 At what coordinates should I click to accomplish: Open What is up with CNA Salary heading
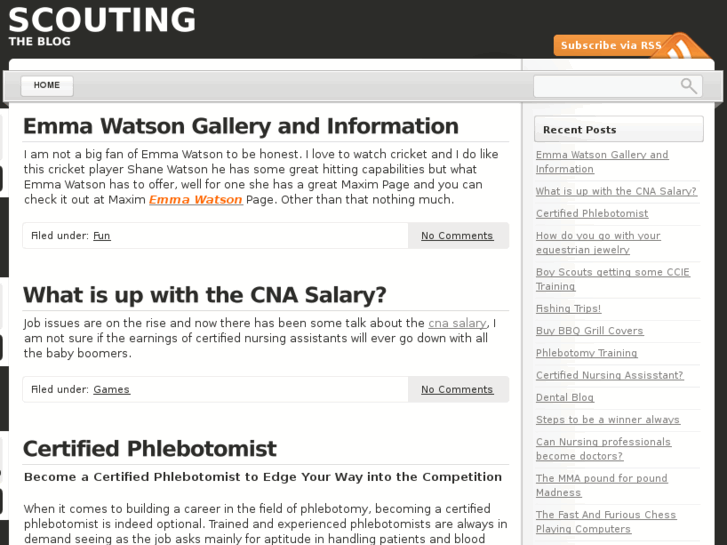pos(204,295)
